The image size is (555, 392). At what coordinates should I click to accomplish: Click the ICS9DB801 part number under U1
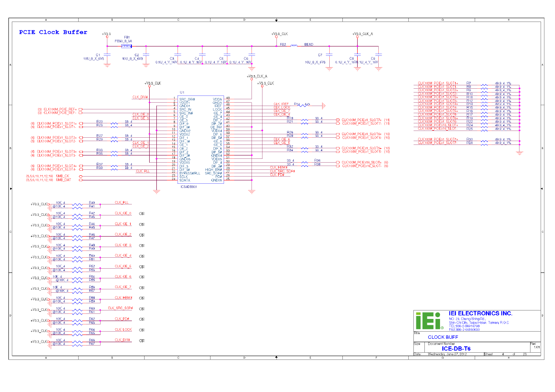coord(188,187)
